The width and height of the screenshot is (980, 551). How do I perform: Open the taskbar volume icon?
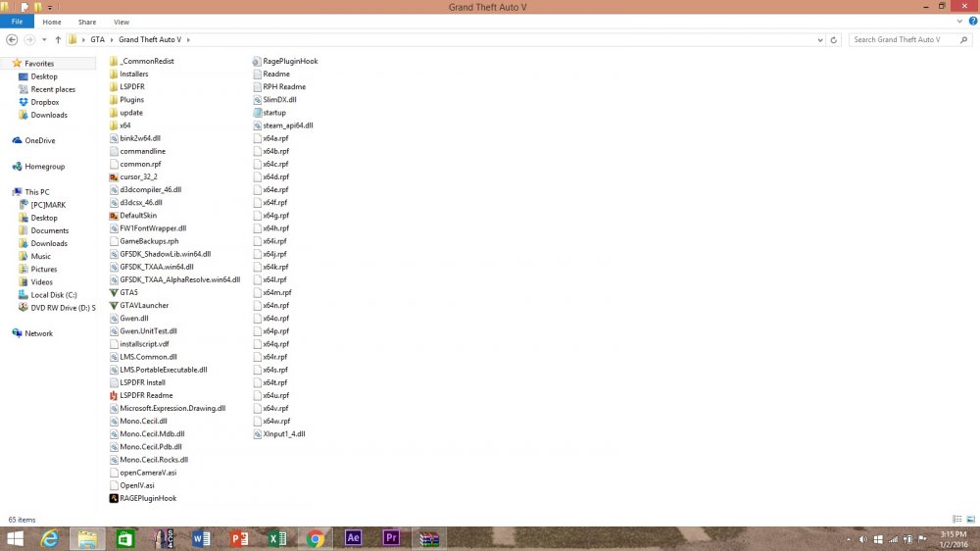click(x=863, y=539)
